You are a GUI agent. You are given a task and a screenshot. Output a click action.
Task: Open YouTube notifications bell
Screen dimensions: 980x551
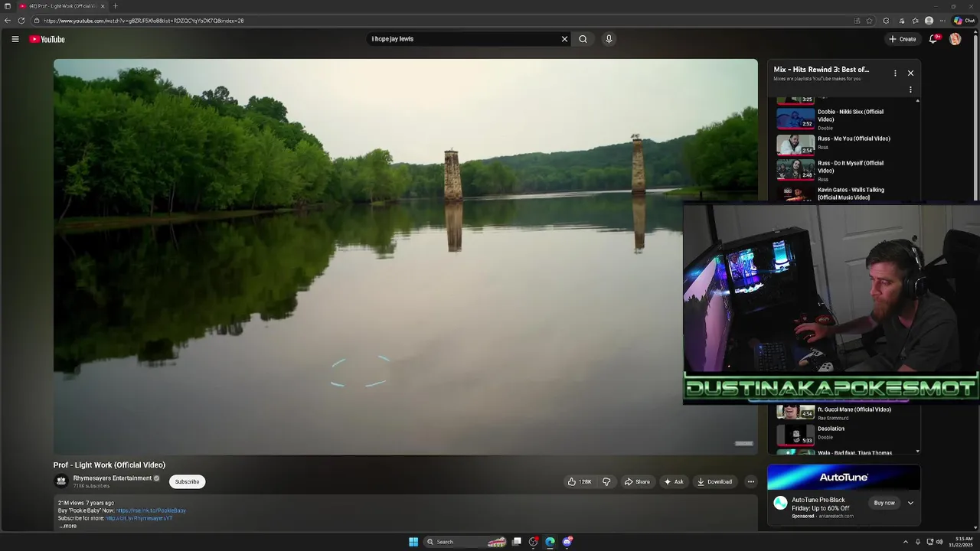(933, 39)
